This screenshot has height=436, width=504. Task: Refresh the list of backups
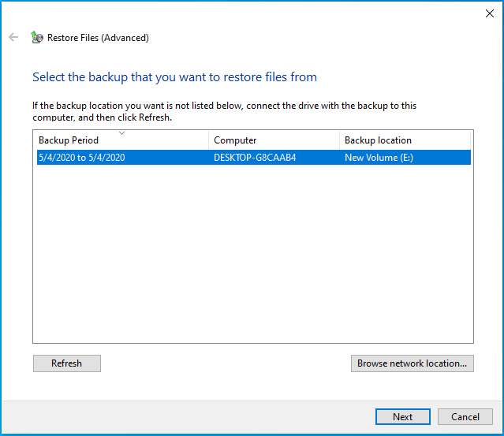(67, 363)
